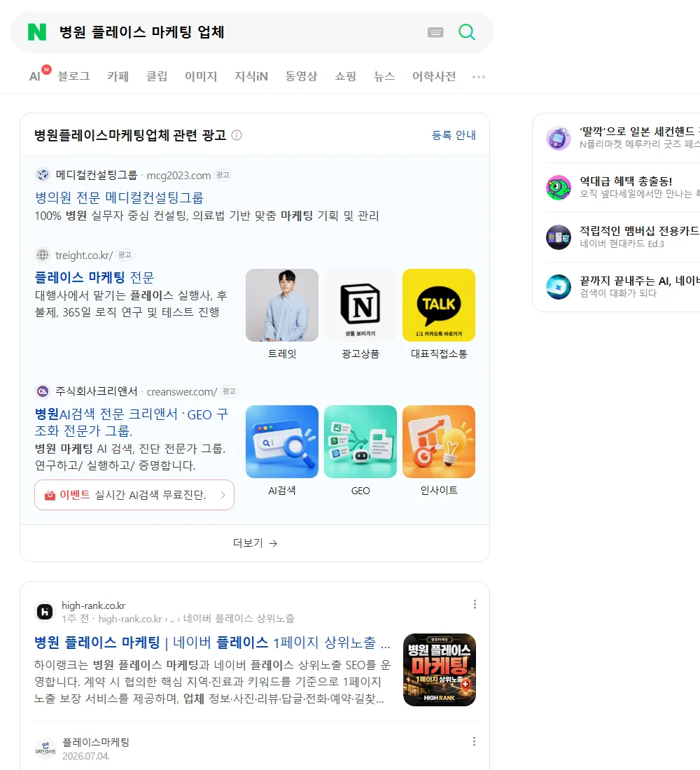Switch to the 지식iN tab
The width and height of the screenshot is (700, 770).
(251, 76)
